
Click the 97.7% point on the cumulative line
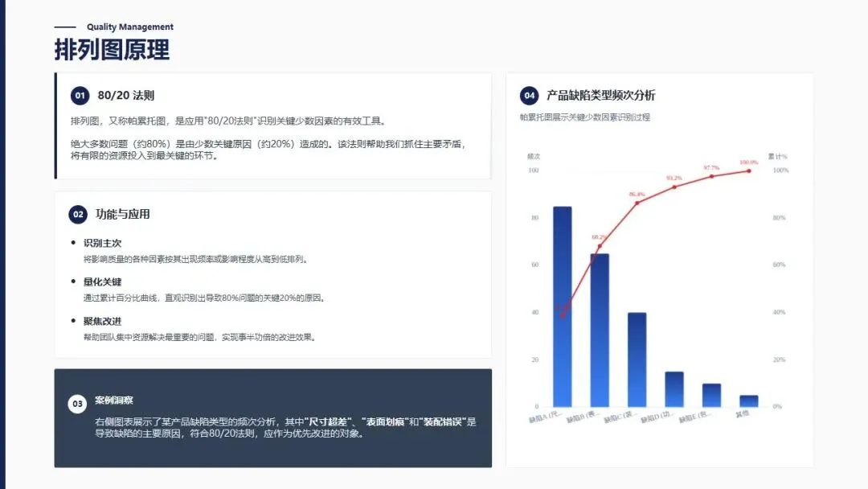pos(712,176)
